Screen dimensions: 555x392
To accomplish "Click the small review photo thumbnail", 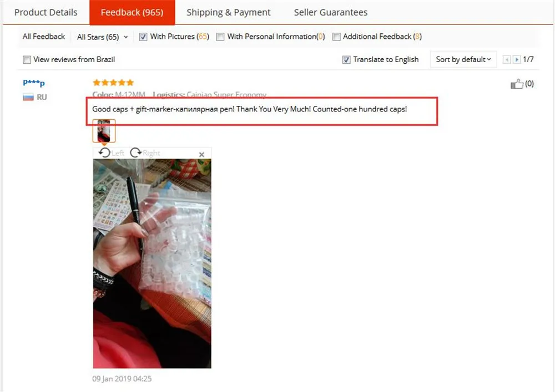I will [104, 131].
